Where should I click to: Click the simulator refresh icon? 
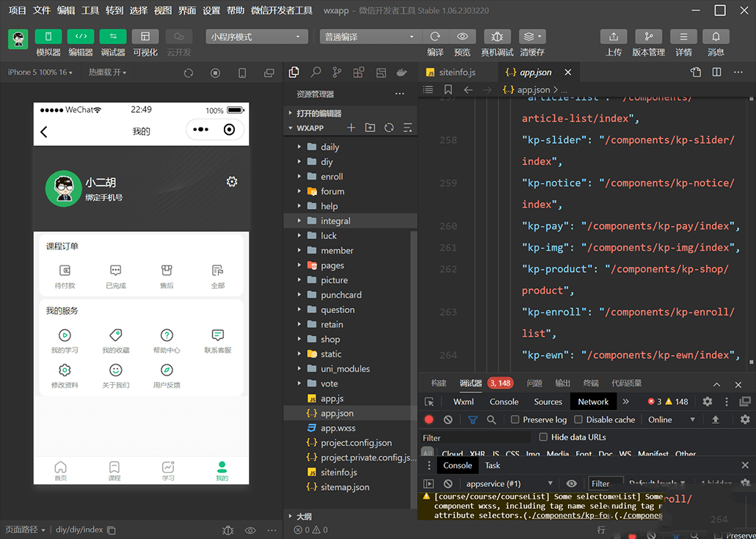coord(189,73)
